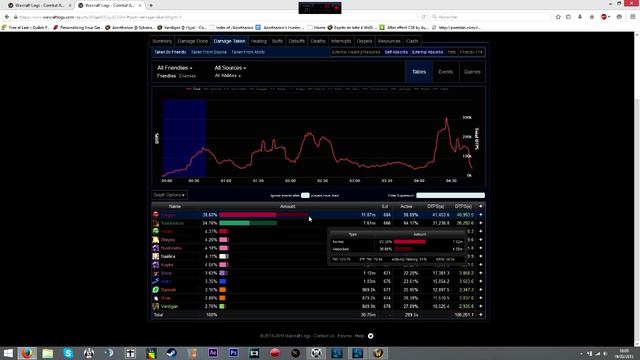The image size is (640, 360).
Task: Click class icon next to Naelica
Action: (156, 256)
